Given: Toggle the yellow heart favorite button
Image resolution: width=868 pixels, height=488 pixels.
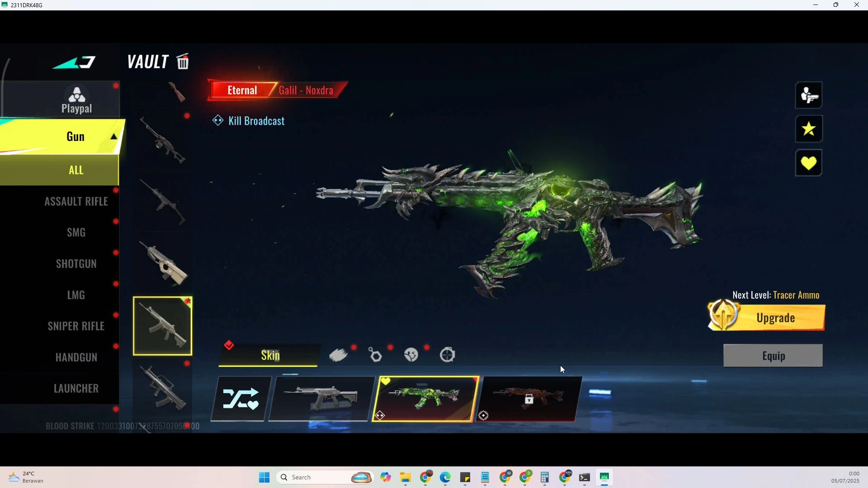Looking at the screenshot, I should pyautogui.click(x=808, y=163).
